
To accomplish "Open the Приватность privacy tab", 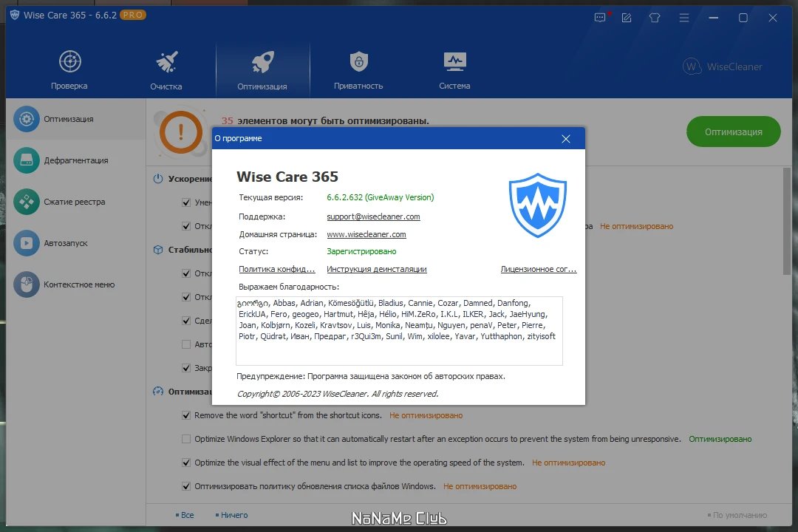I will point(358,70).
